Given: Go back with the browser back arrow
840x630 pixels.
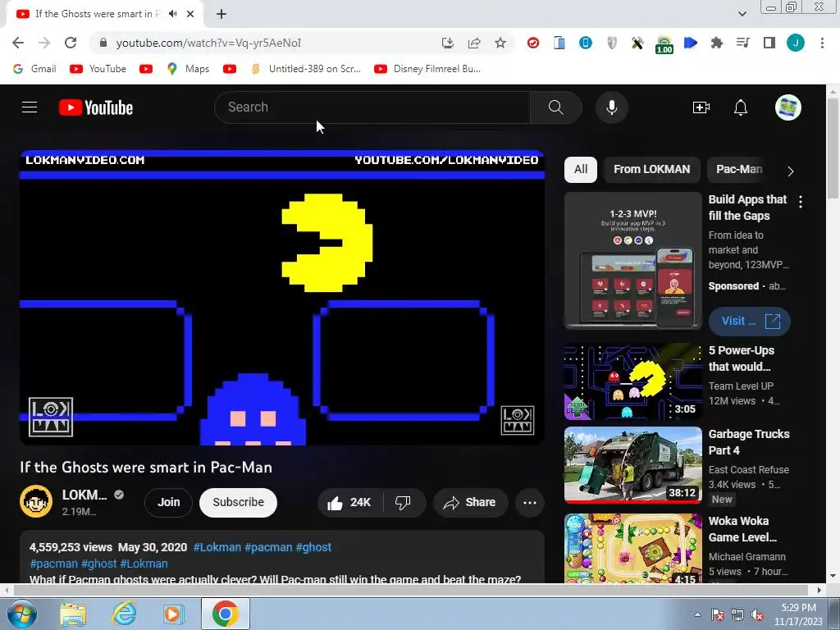Looking at the screenshot, I should point(18,43).
